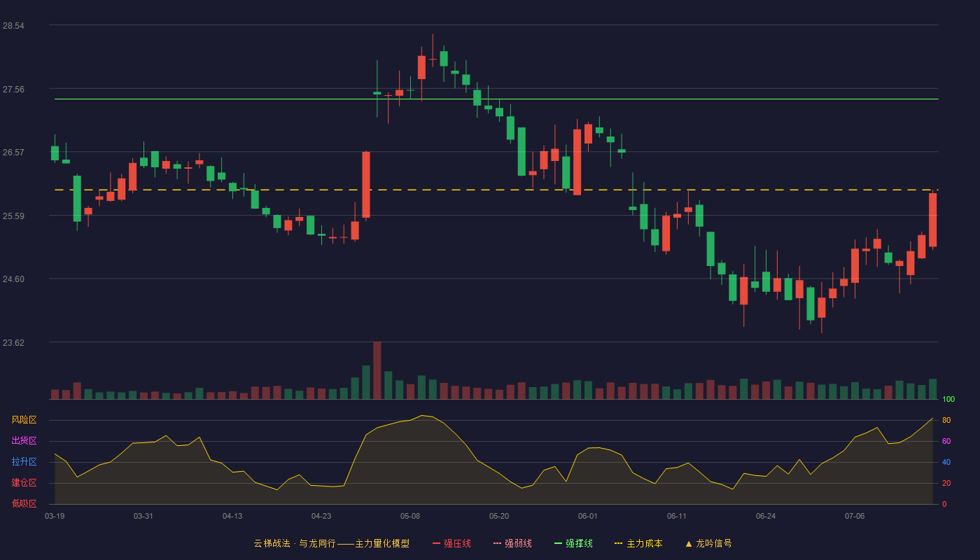Toggle the 强撑线 legend entry
Image resolution: width=980 pixels, height=560 pixels.
(x=573, y=543)
